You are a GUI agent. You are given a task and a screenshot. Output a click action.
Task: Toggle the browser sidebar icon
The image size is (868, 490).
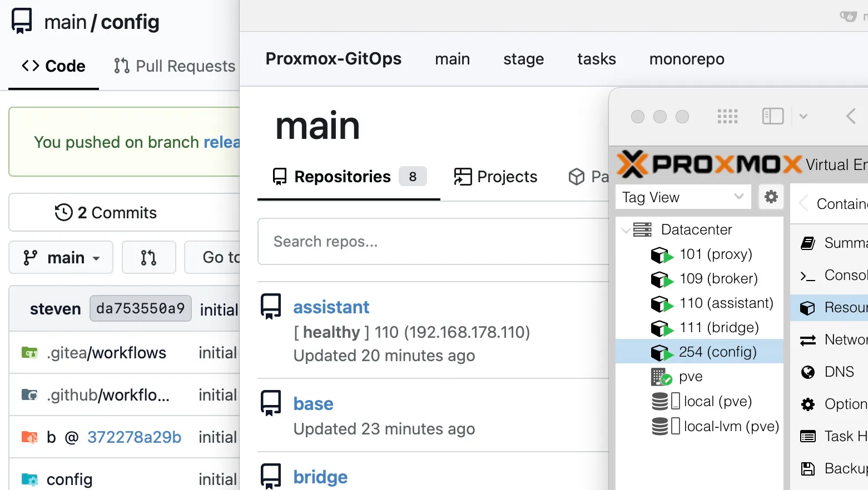point(773,116)
